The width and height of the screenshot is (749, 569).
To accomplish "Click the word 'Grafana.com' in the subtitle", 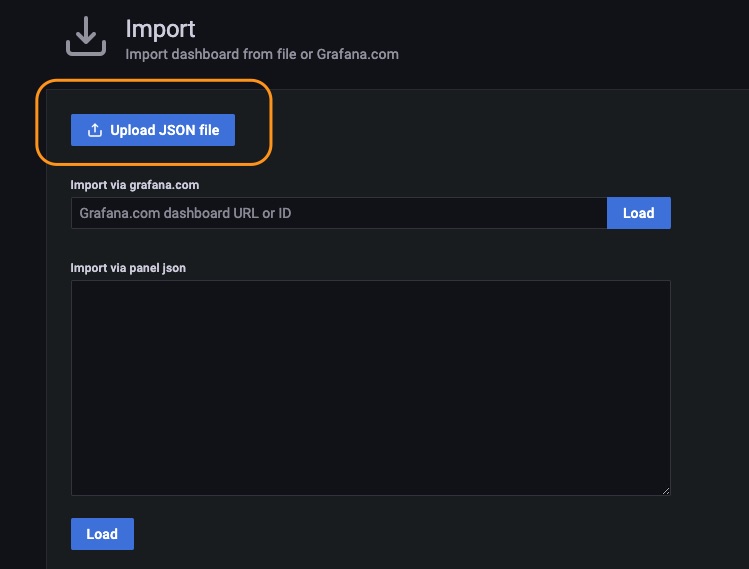I will point(357,54).
